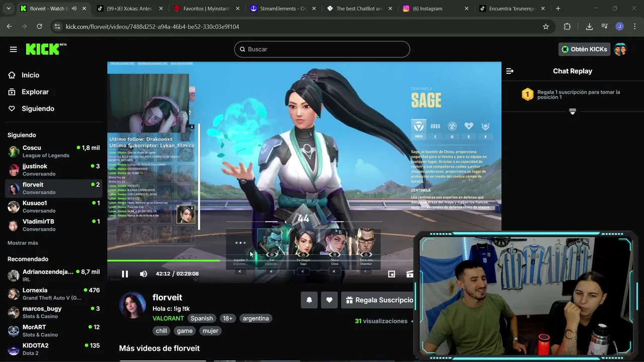Click the notification bell button

[x=309, y=300]
